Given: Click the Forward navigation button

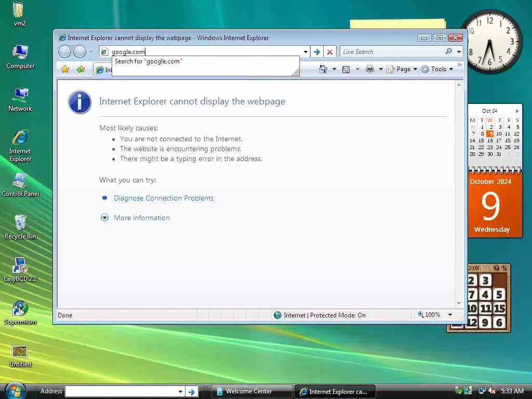Looking at the screenshot, I should click(x=79, y=51).
